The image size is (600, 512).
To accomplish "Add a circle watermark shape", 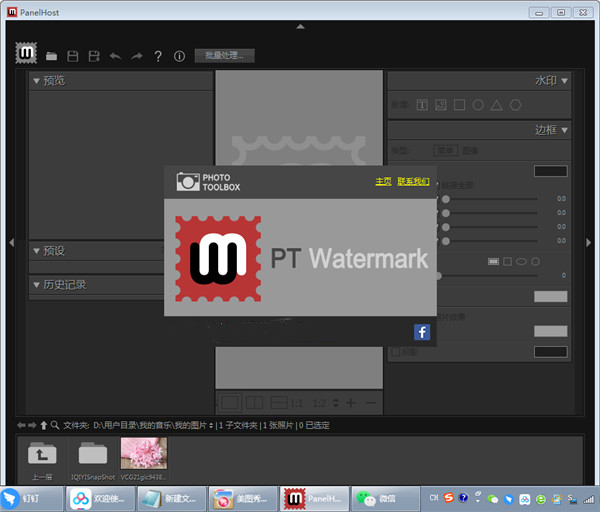I will click(x=478, y=105).
